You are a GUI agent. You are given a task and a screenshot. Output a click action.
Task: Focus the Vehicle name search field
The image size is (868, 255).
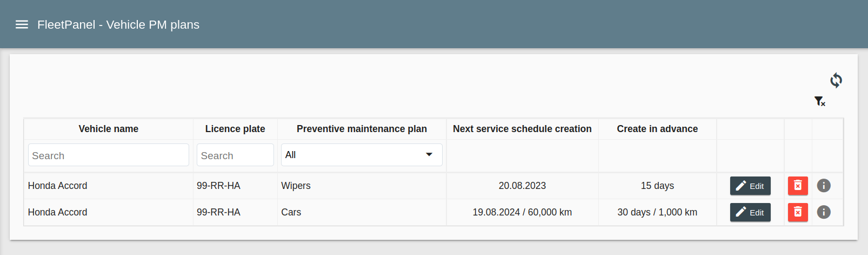point(108,155)
